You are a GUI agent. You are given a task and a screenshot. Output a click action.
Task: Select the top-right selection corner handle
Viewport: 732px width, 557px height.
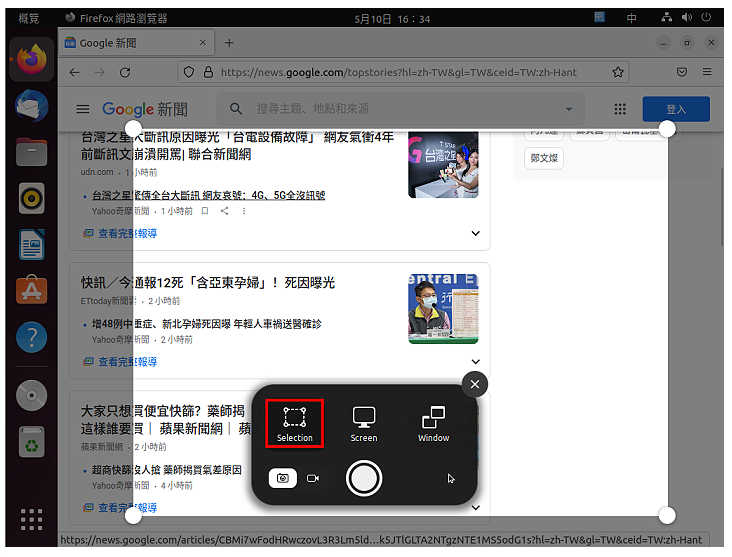click(667, 128)
